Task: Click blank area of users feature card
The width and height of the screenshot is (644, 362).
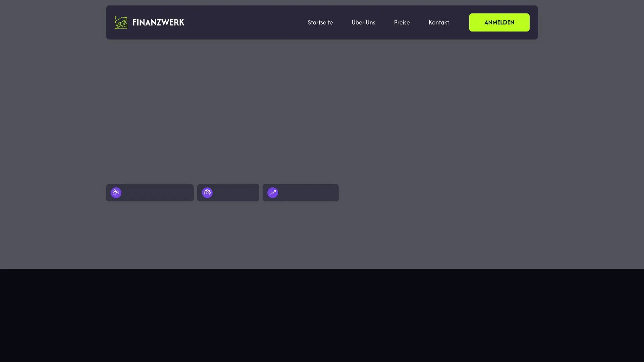Action: pyautogui.click(x=158, y=193)
